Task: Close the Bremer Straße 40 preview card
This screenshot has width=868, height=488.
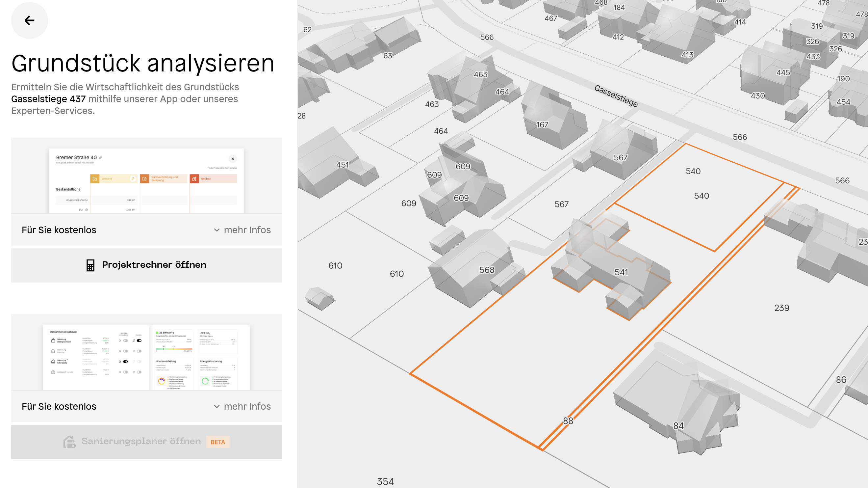Action: (233, 159)
